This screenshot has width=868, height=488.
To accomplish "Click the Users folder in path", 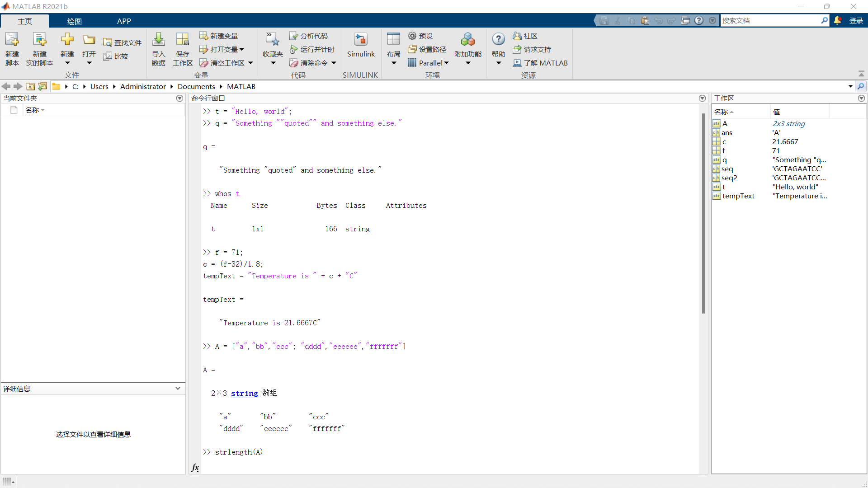I will pyautogui.click(x=99, y=86).
